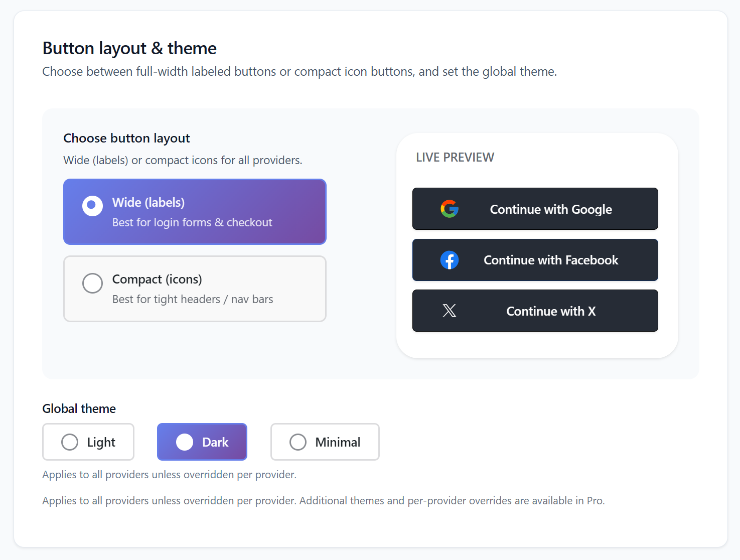Click the 'Compact (icons)' option title
This screenshot has height=560, width=740.
point(157,279)
